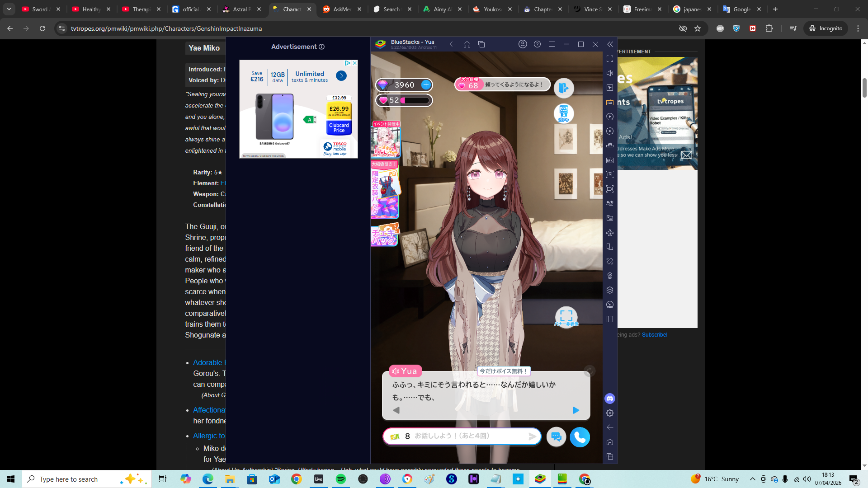Open the event banner thumbnail
868x488 pixels.
pos(386,139)
